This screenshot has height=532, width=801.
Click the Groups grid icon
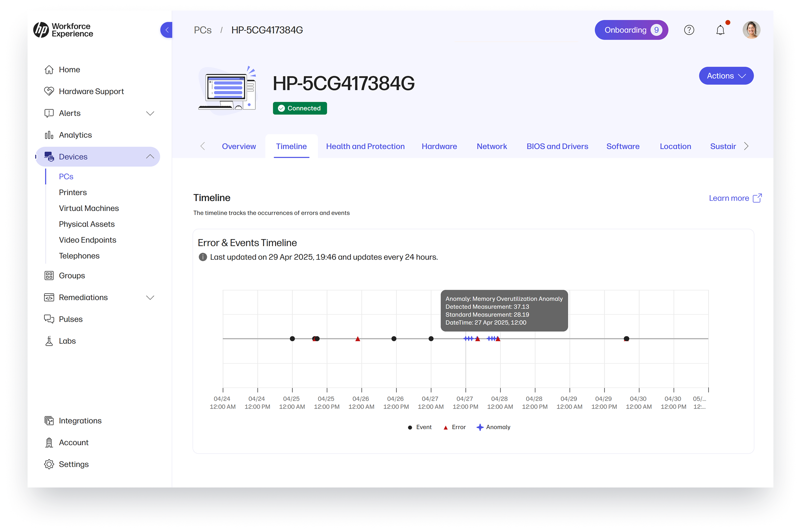click(49, 276)
